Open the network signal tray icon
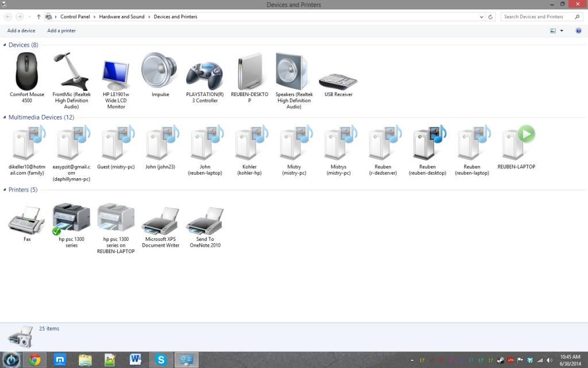Viewport: 588px width, 368px height. (540, 361)
